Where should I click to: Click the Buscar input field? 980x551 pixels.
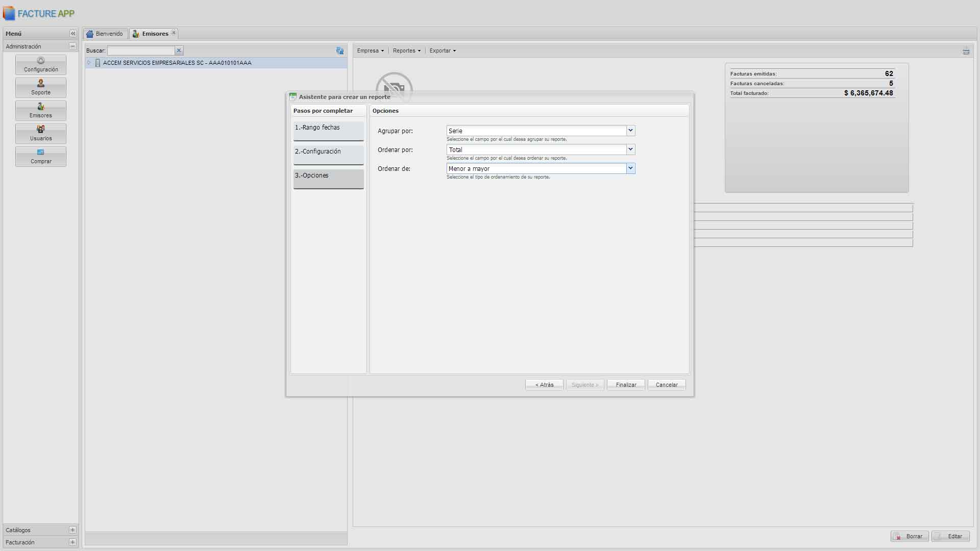click(x=140, y=51)
